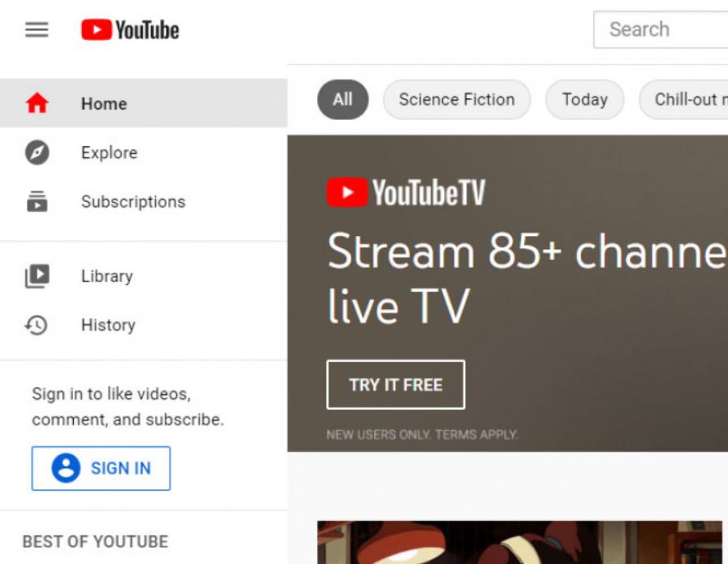Click the History clock icon

coord(37,325)
